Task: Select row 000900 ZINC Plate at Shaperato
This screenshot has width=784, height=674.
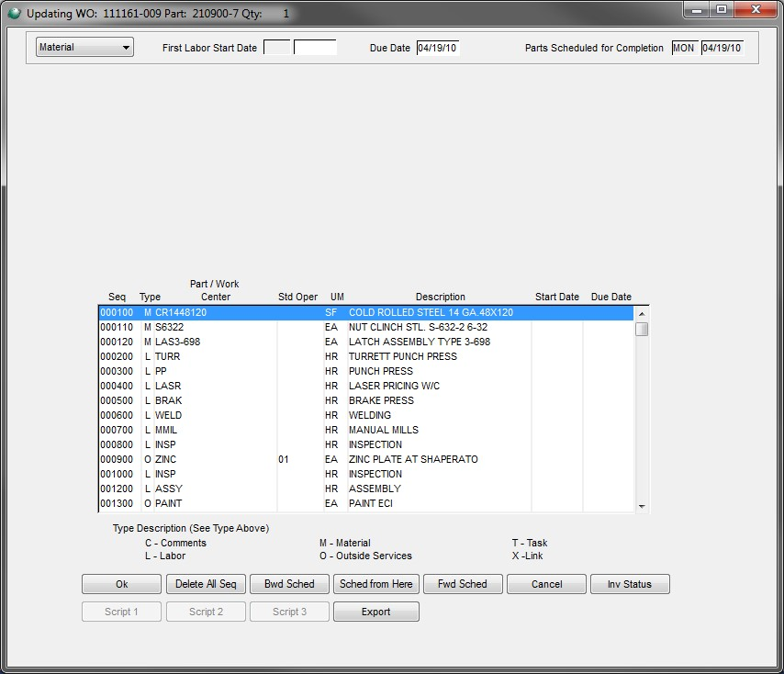Action: [366, 459]
